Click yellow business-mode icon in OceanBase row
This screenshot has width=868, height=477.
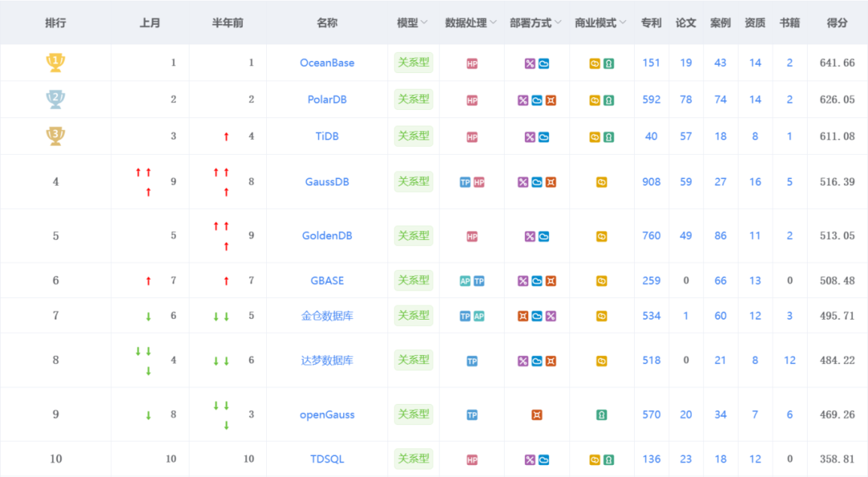coord(595,63)
